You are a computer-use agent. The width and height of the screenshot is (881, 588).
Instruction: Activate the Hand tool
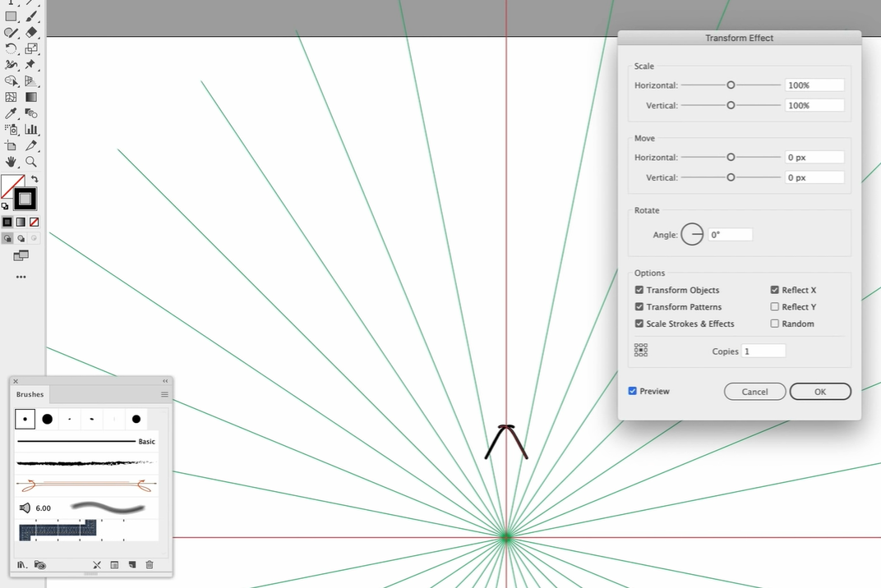[x=12, y=162]
